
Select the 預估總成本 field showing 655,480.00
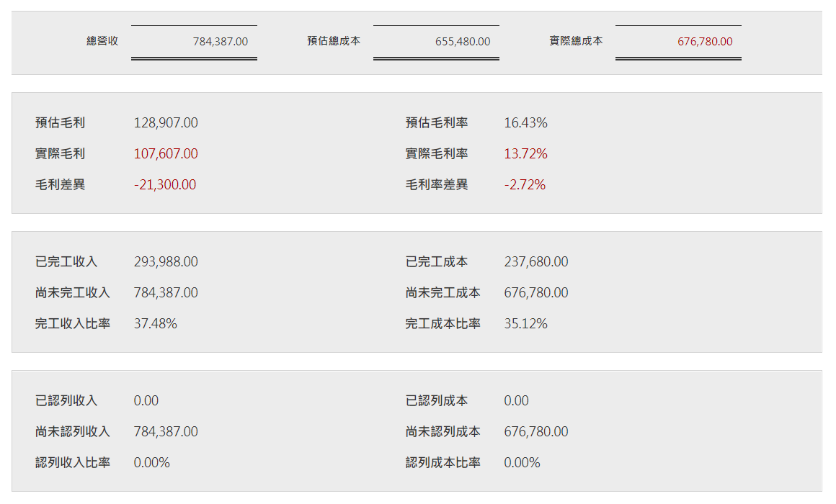pos(437,42)
